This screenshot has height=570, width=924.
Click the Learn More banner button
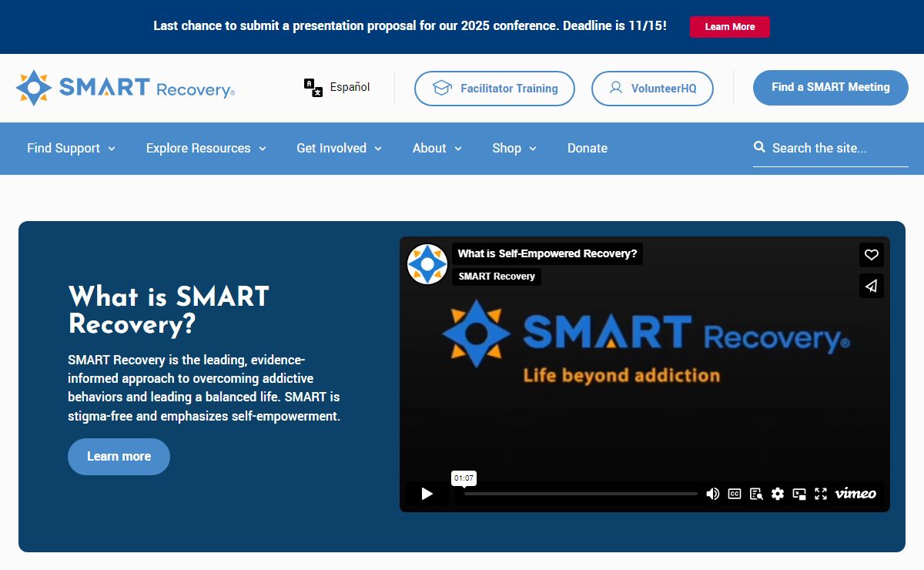(729, 26)
